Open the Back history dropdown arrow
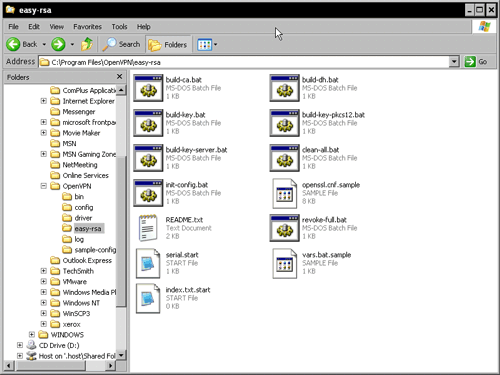This screenshot has width=500, height=375. click(x=44, y=44)
